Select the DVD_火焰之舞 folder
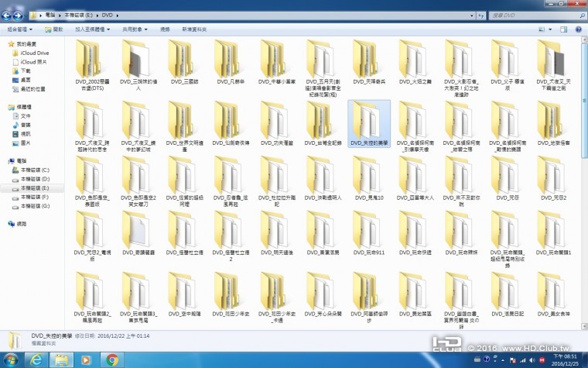 [x=415, y=63]
